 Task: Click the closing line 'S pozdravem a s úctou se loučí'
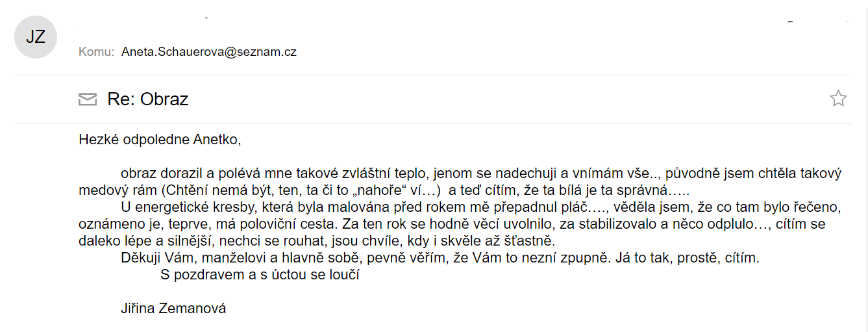(260, 275)
